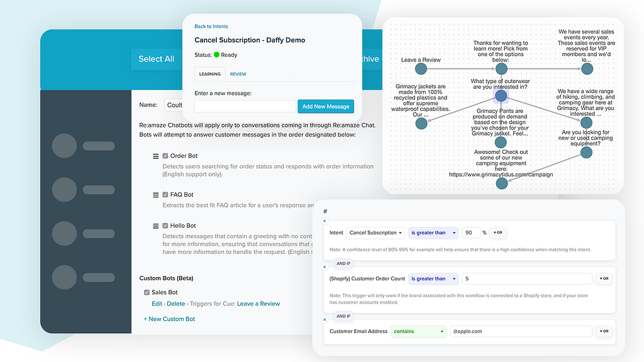Click +OR on the Customer Email Address condition
This screenshot has height=362, width=644.
coord(604,332)
